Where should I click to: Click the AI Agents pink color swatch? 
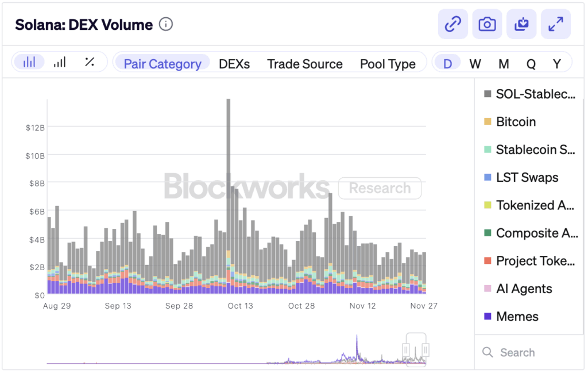point(488,289)
